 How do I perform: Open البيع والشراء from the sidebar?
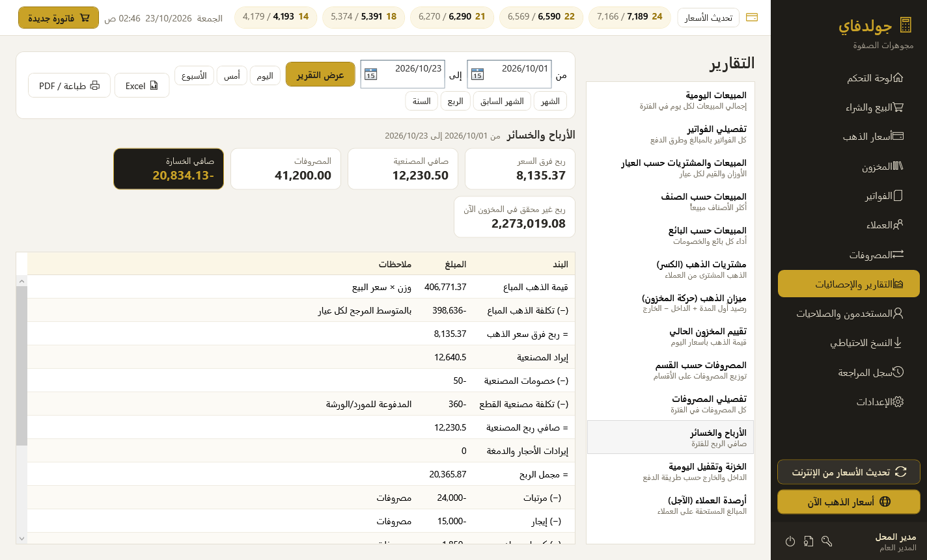pos(849,107)
